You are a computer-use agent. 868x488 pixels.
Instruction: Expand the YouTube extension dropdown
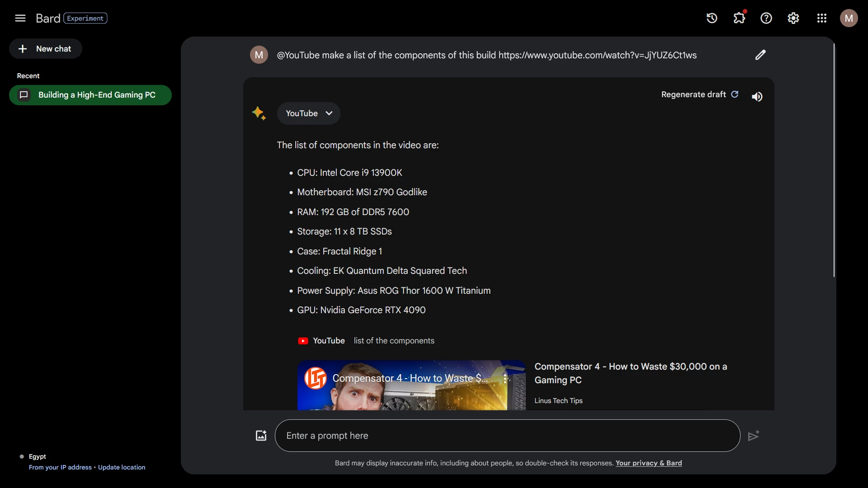click(x=309, y=113)
